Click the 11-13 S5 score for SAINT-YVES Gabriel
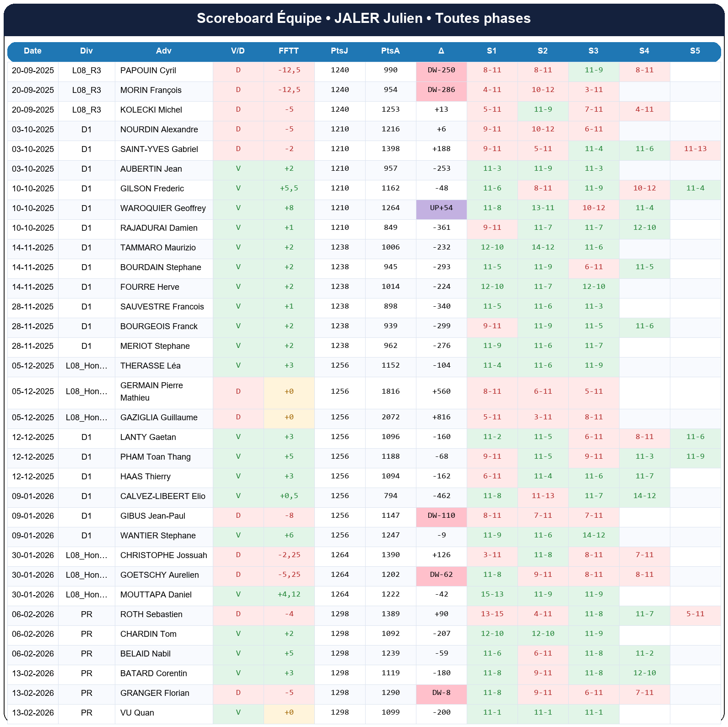This screenshot has height=727, width=728. coord(695,149)
